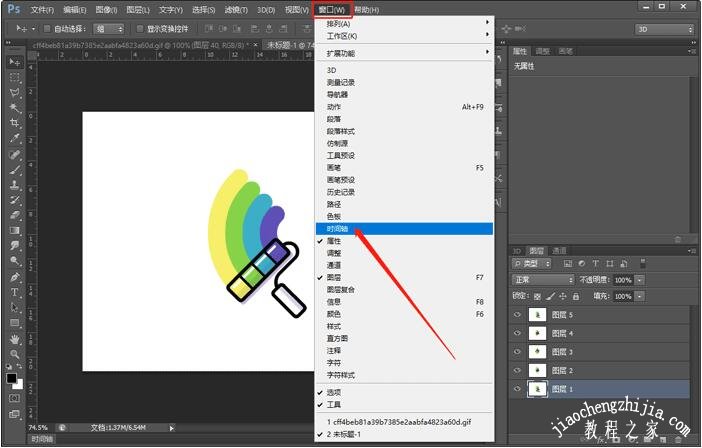
Task: Switch to the 通道 tab
Action: click(560, 250)
